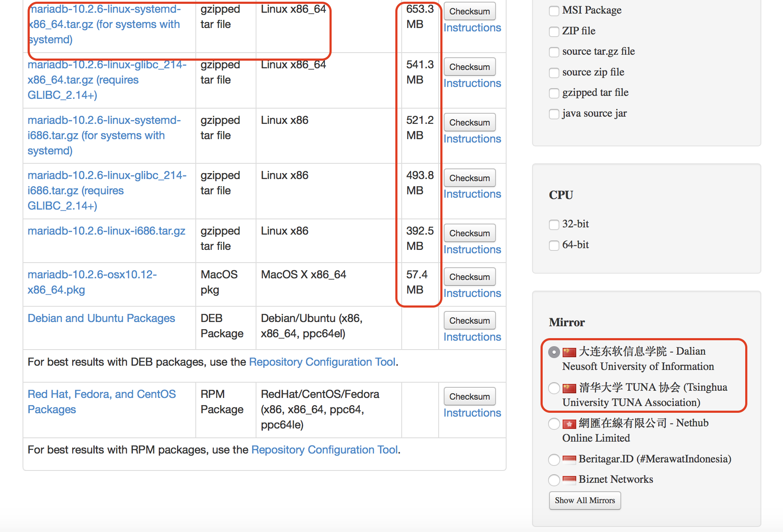Check the java source jar option

[x=554, y=114]
